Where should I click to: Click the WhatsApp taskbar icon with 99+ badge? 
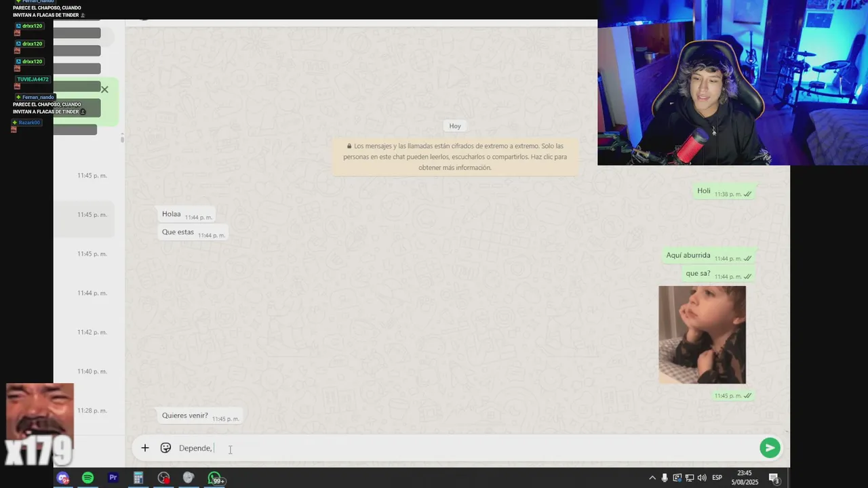(x=216, y=479)
